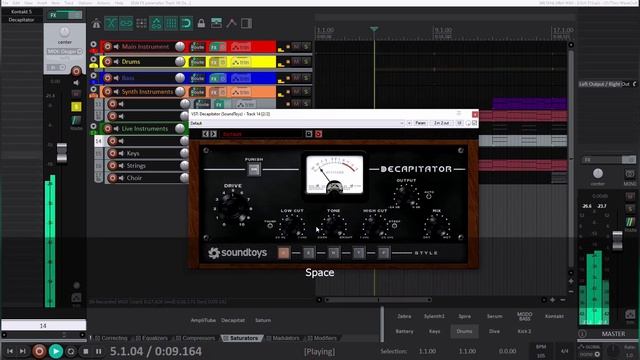The image size is (640, 360).
Task: Arm record on the Drums track
Action: 108,62
